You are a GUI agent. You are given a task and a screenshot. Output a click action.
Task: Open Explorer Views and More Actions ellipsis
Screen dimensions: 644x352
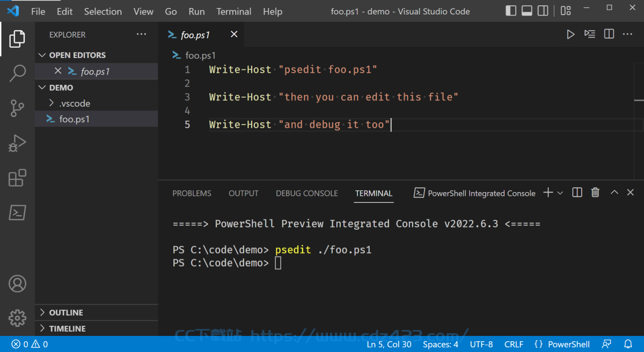pyautogui.click(x=141, y=34)
